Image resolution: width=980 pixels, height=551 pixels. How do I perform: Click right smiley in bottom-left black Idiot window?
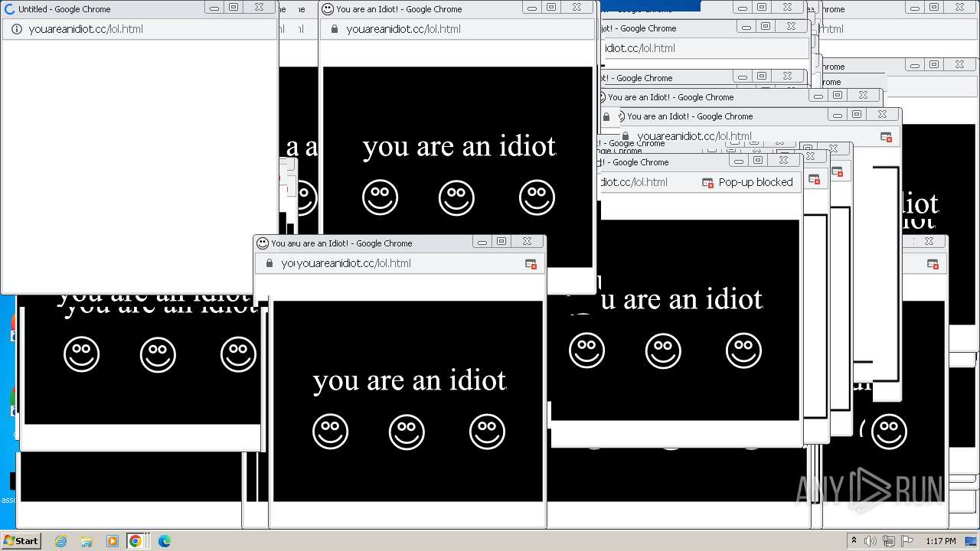coord(238,354)
